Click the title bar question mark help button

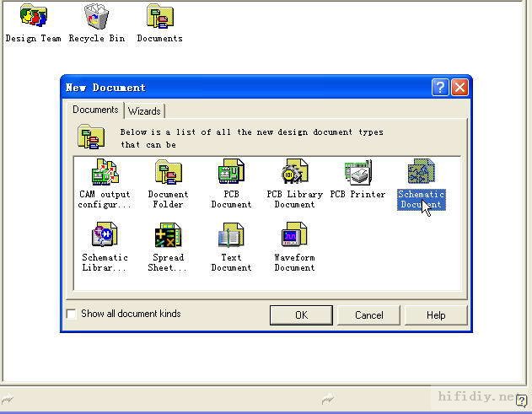440,88
